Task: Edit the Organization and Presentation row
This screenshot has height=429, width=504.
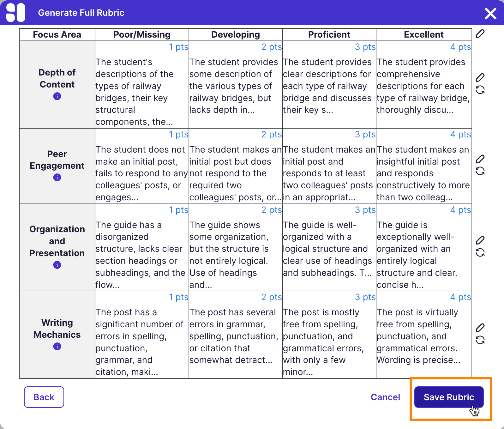Action: [x=480, y=240]
